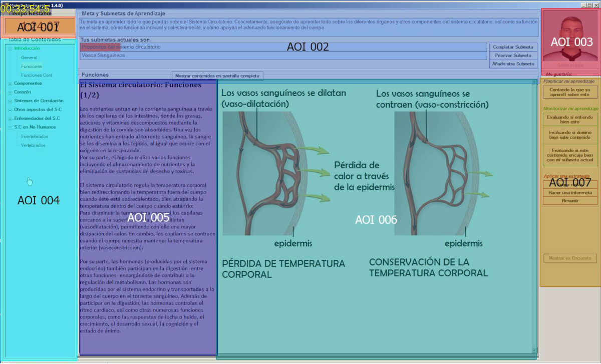Click the 'PÉRDIDA DE TEMPERATURA CORPORAL' caption
This screenshot has width=601, height=364.
(283, 269)
